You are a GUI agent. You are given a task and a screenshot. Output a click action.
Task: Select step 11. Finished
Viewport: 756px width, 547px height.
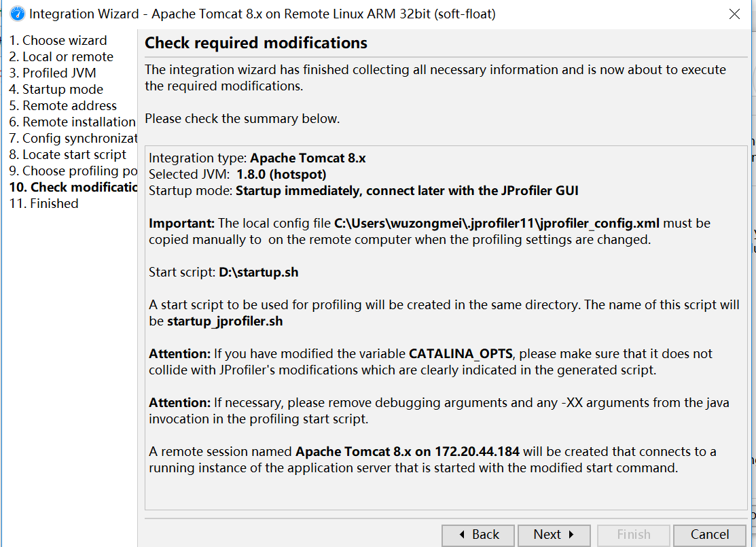(x=44, y=204)
